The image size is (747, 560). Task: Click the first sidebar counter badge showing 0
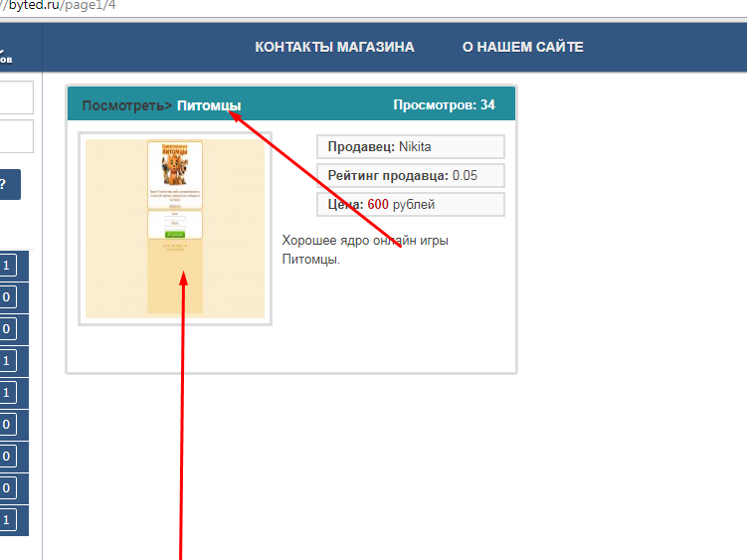[x=7, y=297]
